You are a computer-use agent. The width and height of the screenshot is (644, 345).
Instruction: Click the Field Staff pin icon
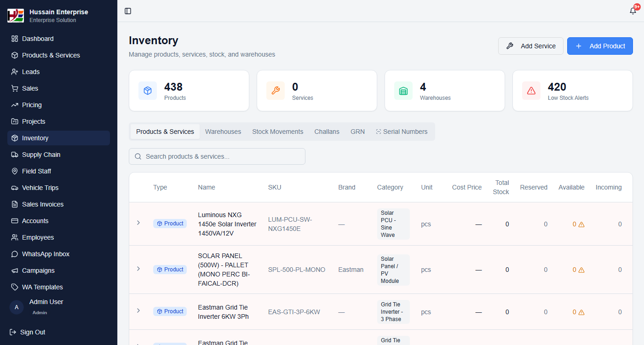click(x=15, y=171)
